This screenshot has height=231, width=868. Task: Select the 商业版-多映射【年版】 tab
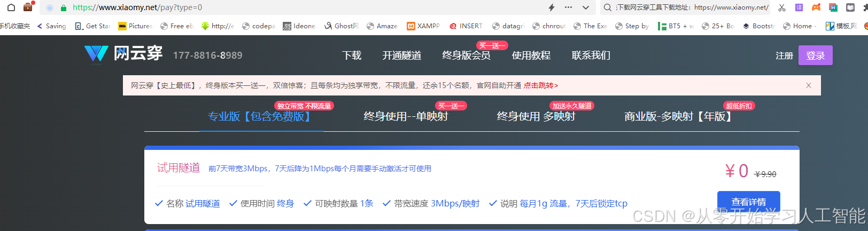(x=680, y=116)
